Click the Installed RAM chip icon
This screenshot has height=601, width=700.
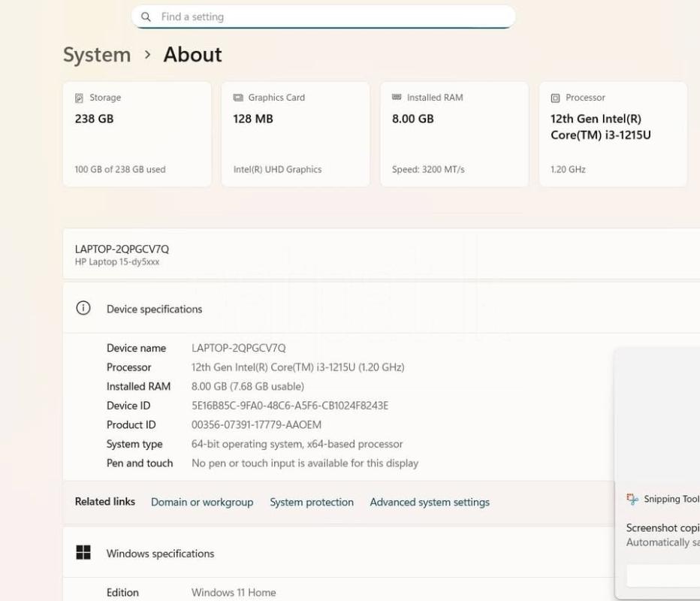[397, 98]
